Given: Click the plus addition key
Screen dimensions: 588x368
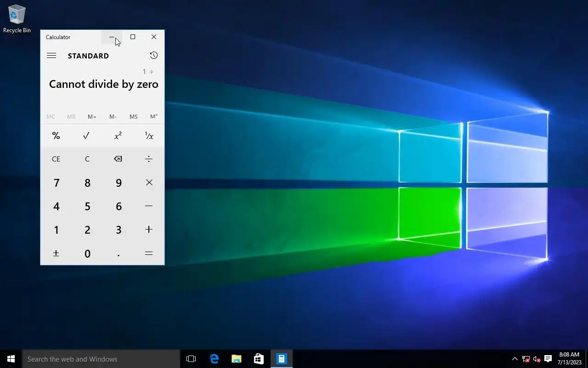Looking at the screenshot, I should (x=149, y=230).
